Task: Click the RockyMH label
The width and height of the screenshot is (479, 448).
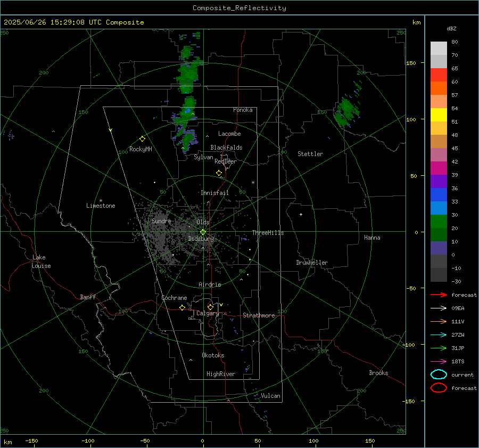Action: 141,149
